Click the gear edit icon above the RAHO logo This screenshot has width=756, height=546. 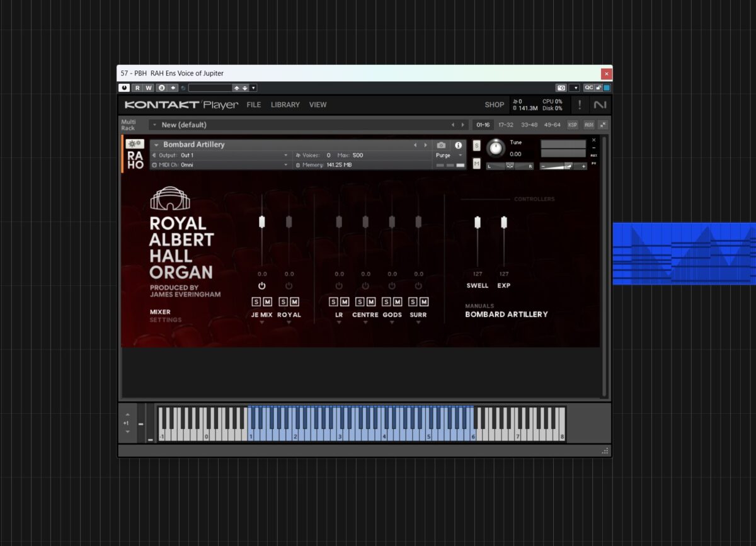[x=134, y=144]
